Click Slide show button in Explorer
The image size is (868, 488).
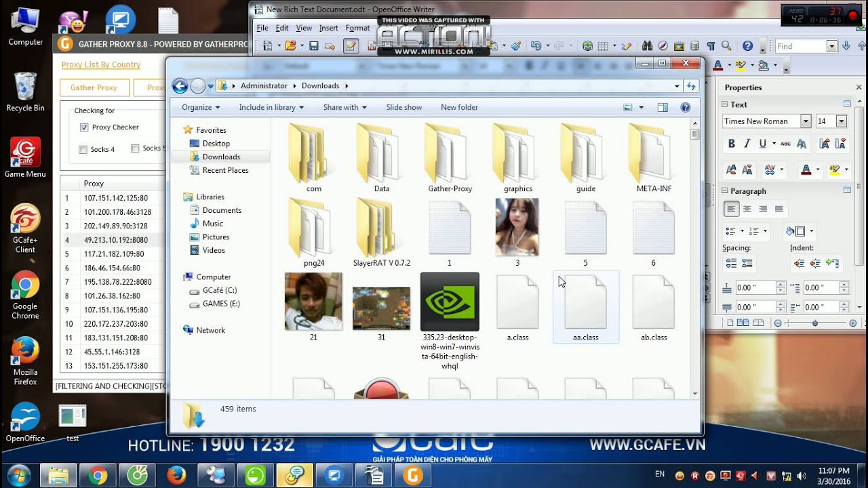(403, 107)
